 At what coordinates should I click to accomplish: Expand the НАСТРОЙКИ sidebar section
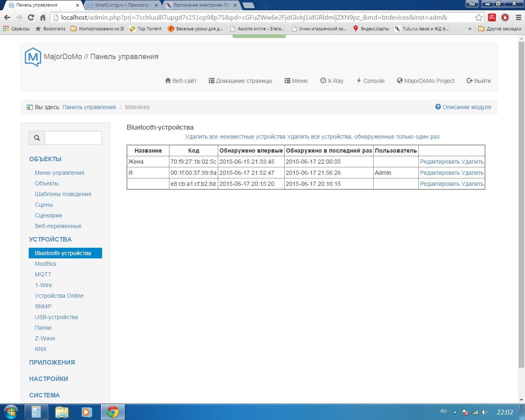(x=48, y=379)
